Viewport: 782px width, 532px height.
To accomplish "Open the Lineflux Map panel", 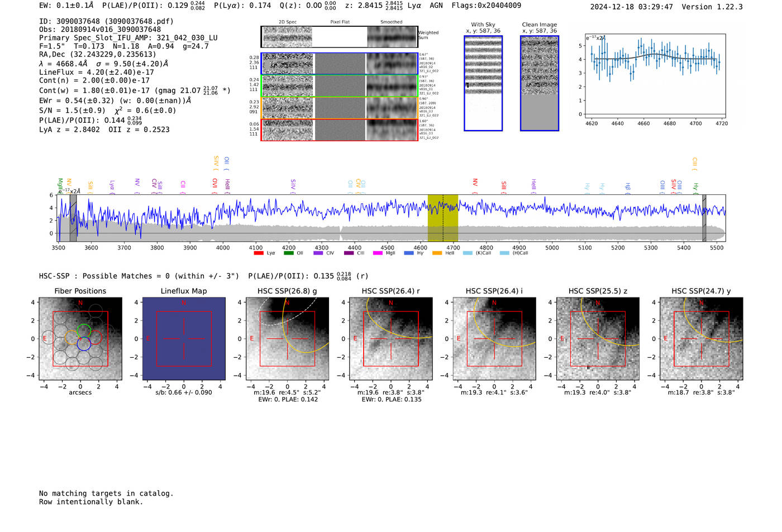I will [184, 339].
